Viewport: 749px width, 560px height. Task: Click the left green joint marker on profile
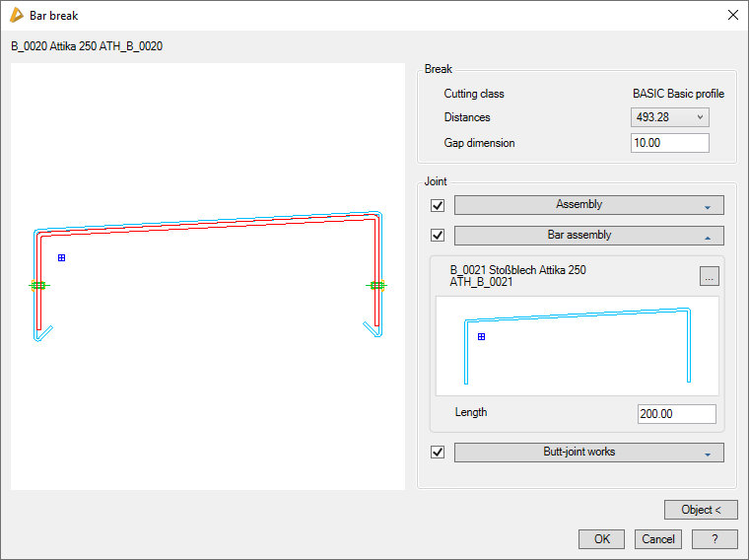(x=38, y=285)
